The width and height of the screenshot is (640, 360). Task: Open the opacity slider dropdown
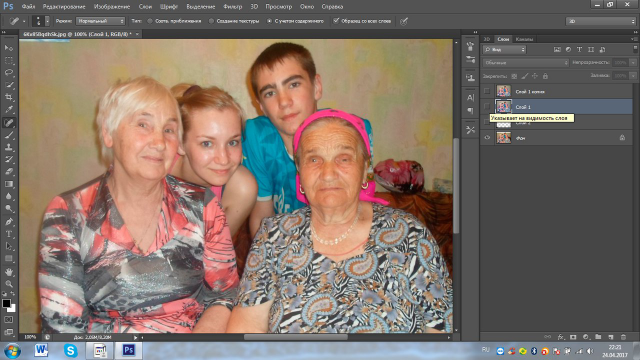[x=633, y=62]
